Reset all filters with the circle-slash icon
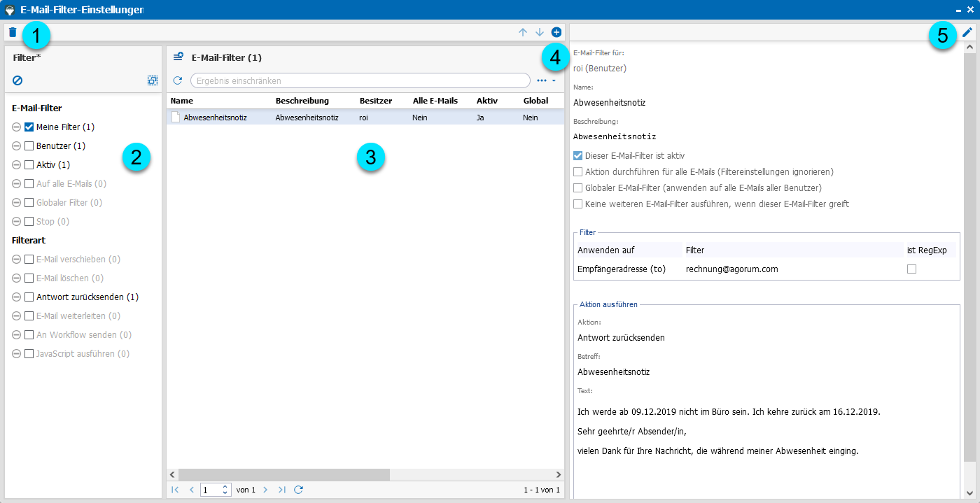The height and width of the screenshot is (503, 980). tap(17, 80)
